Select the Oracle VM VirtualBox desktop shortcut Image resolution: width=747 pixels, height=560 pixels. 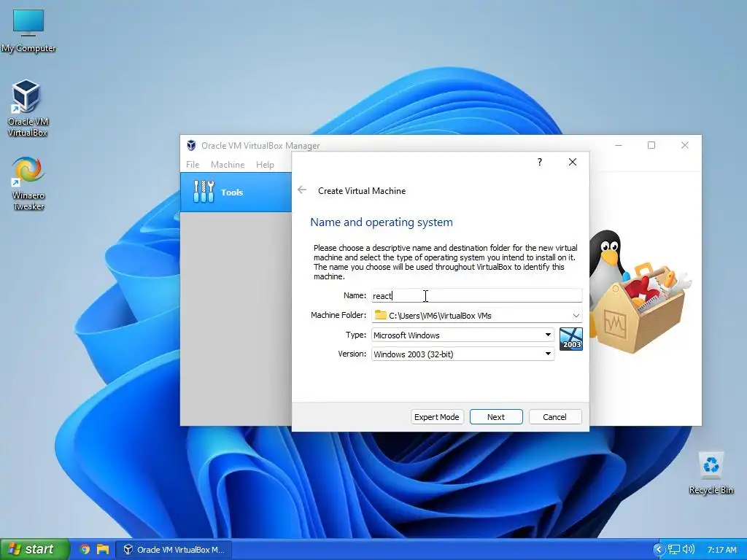[27, 108]
